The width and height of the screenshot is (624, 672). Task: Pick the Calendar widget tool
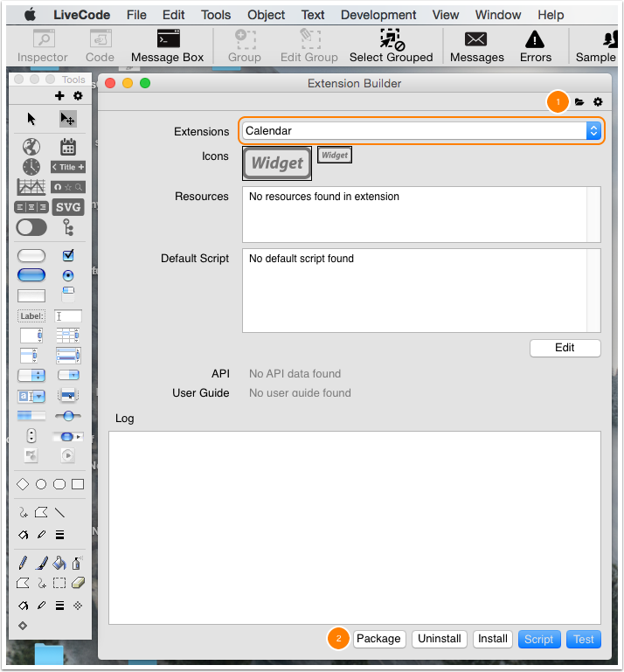(x=67, y=147)
